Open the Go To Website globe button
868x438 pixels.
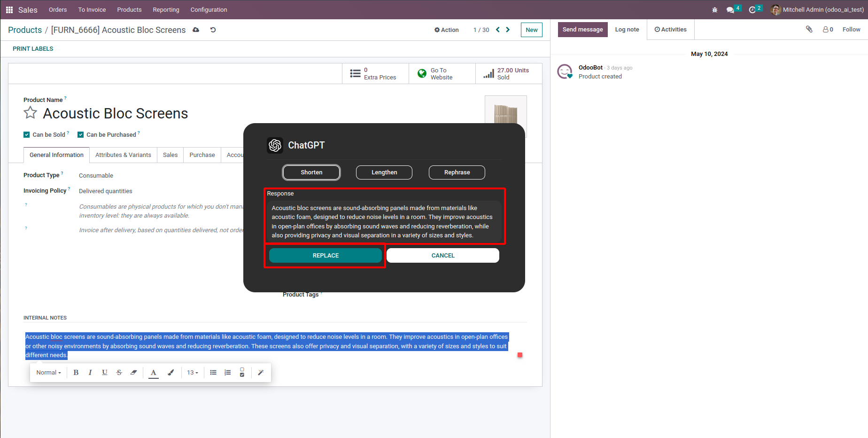click(x=442, y=74)
